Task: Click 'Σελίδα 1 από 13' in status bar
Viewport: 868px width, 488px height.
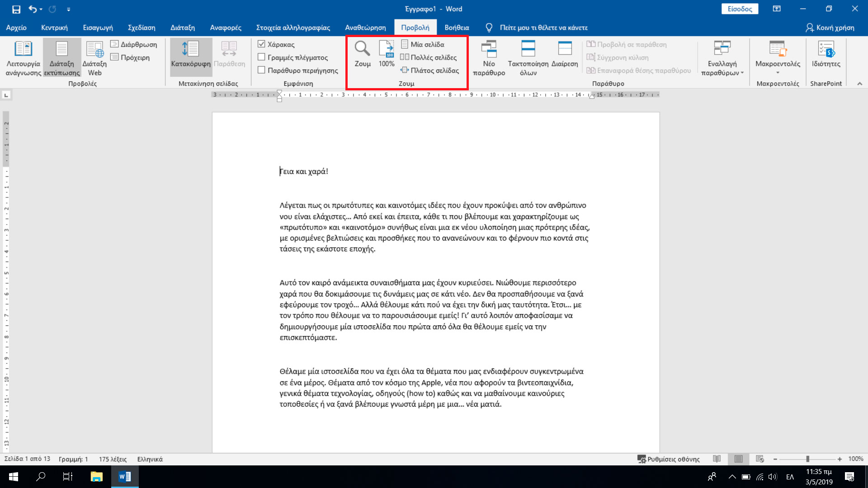Action: [x=27, y=459]
